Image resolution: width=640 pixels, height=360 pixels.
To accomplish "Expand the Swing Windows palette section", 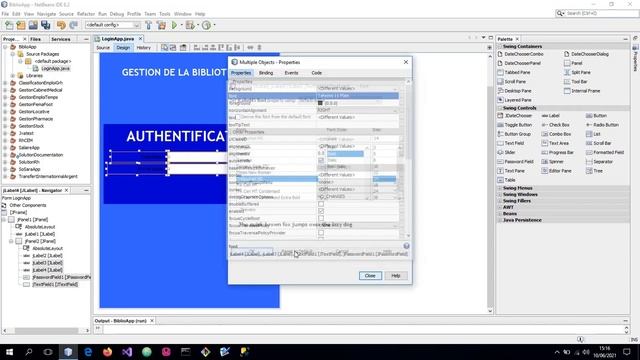I will [500, 195].
